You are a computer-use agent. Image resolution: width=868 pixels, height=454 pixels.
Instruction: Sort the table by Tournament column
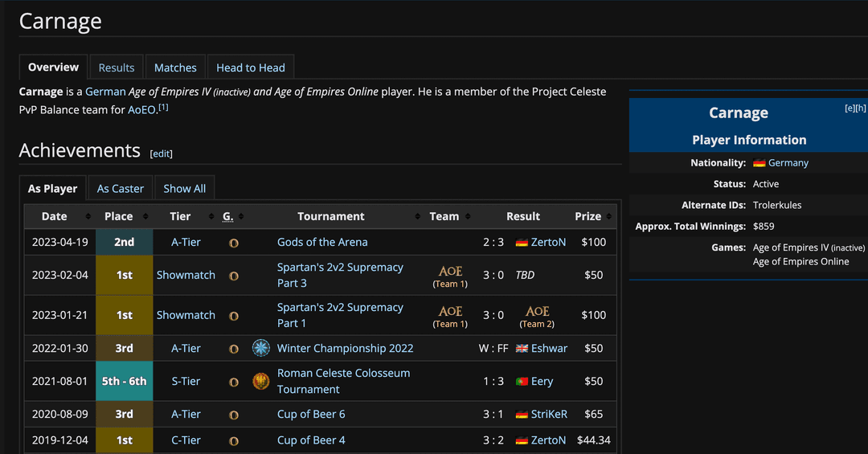(417, 216)
